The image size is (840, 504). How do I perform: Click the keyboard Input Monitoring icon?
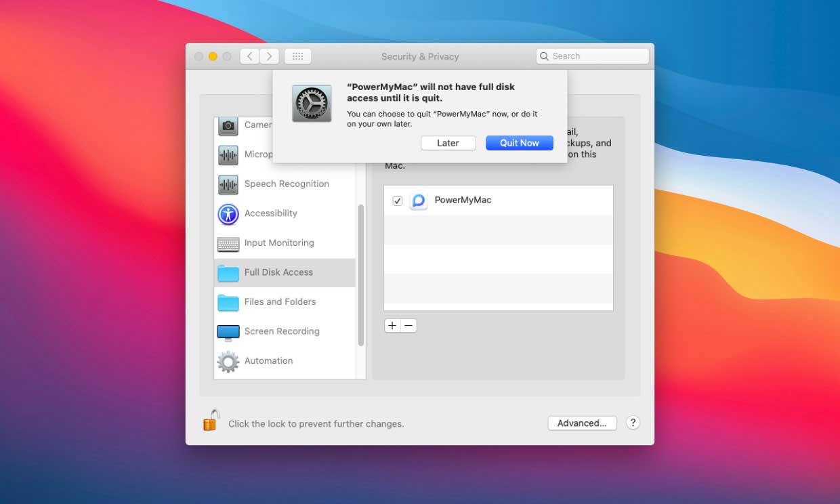point(228,244)
